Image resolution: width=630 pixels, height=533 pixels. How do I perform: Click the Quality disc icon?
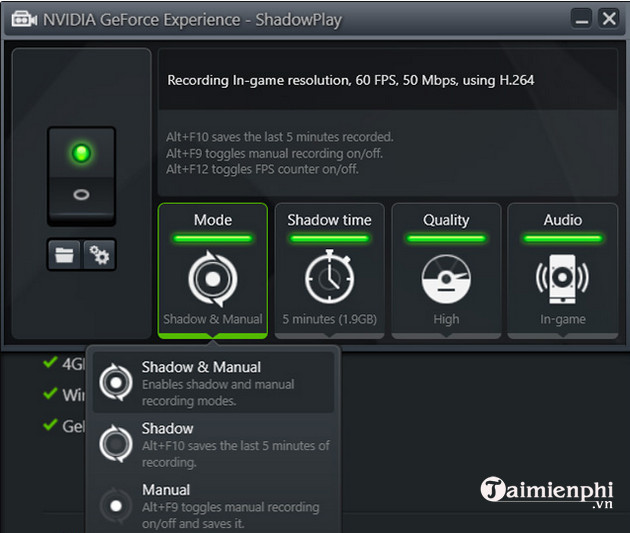click(446, 278)
